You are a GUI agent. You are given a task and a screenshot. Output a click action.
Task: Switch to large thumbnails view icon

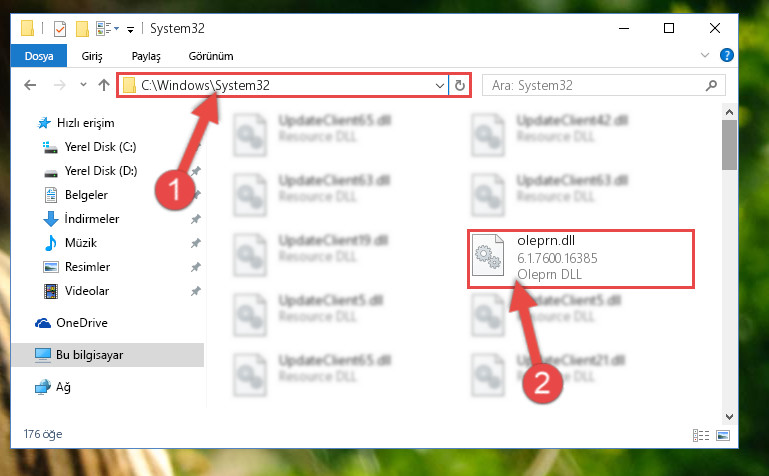pyautogui.click(x=723, y=435)
